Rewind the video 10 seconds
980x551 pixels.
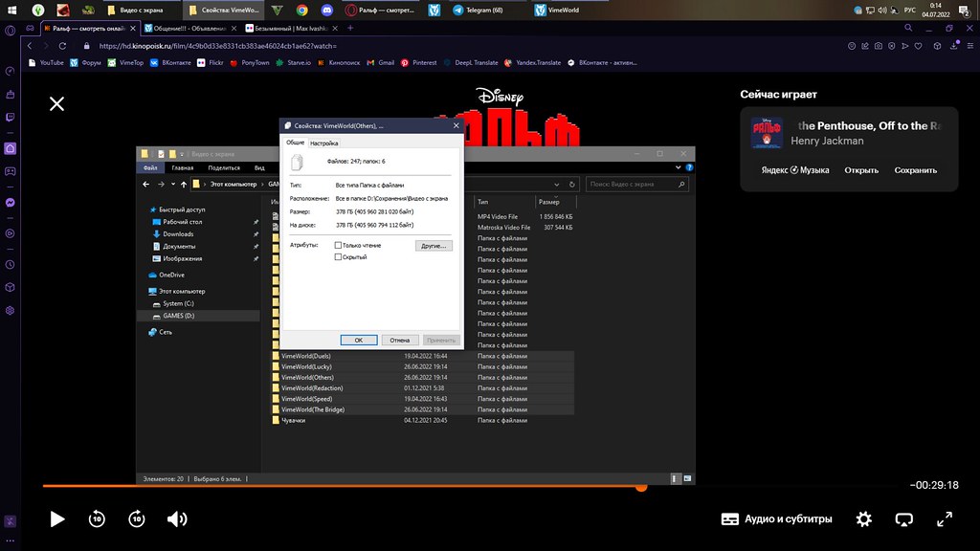point(97,518)
